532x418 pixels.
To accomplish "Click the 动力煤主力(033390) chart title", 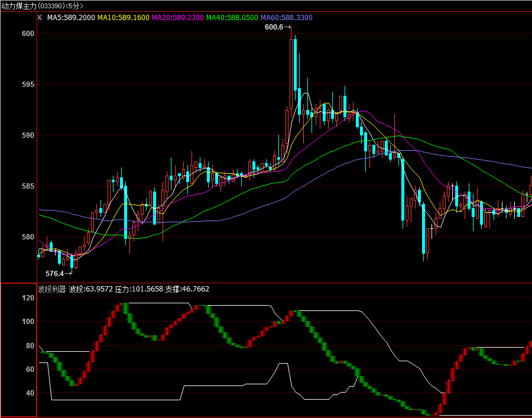I will coord(31,6).
